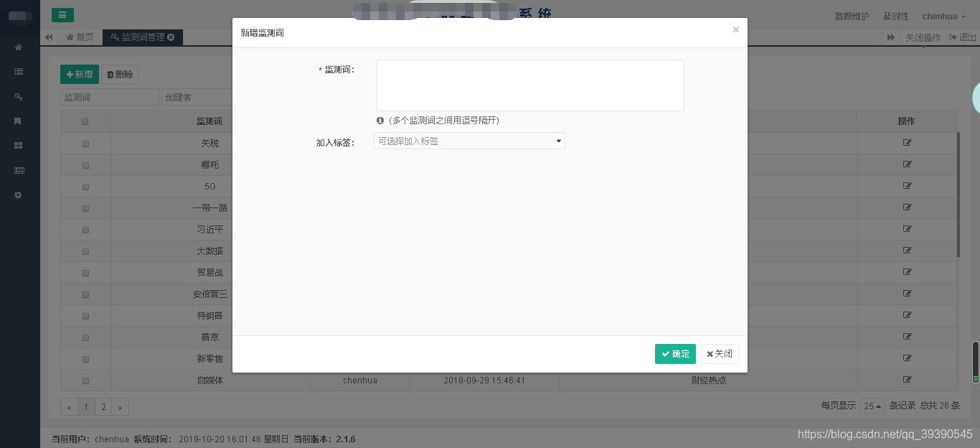Select the bookmark icon in the sidebar
The height and width of the screenshot is (448, 980).
17,121
